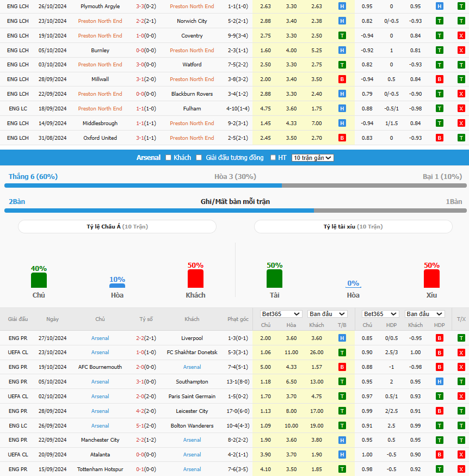
Task: Click green T result icon in Paris Saint Germain T/B column
Action: coord(342,396)
